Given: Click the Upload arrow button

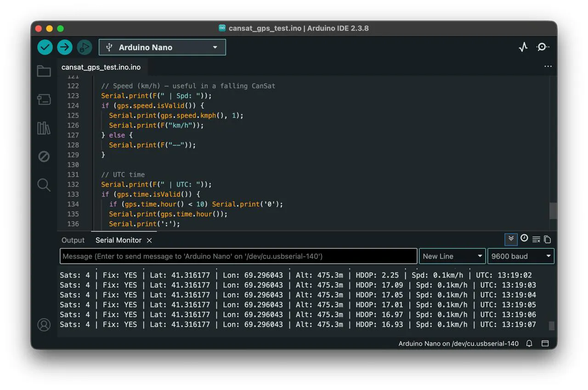Looking at the screenshot, I should (65, 47).
